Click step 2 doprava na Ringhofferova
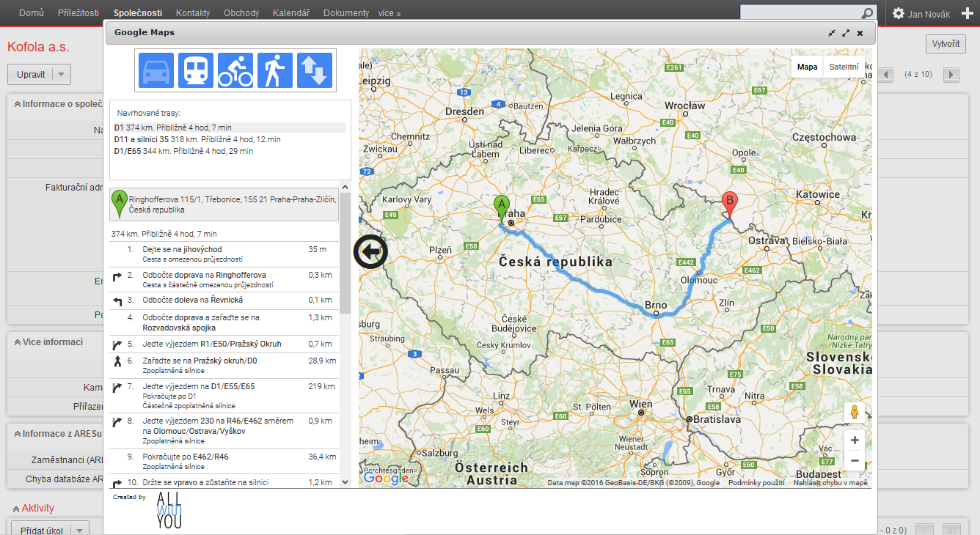This screenshot has height=535, width=980. click(224, 279)
